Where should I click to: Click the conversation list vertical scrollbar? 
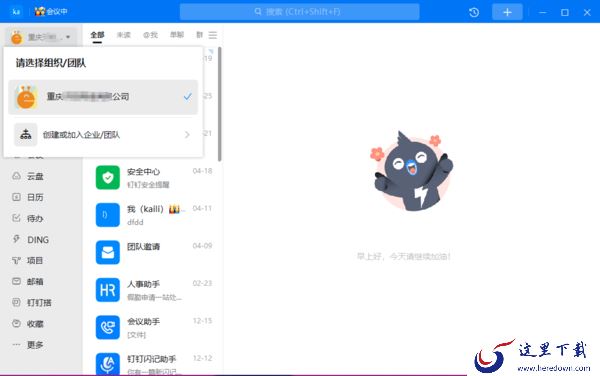point(220,104)
